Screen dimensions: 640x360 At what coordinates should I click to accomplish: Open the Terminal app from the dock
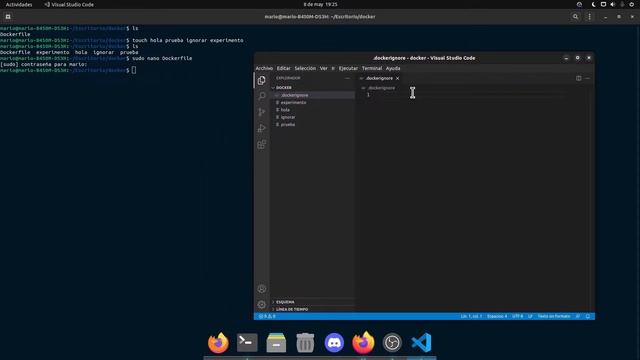247,342
